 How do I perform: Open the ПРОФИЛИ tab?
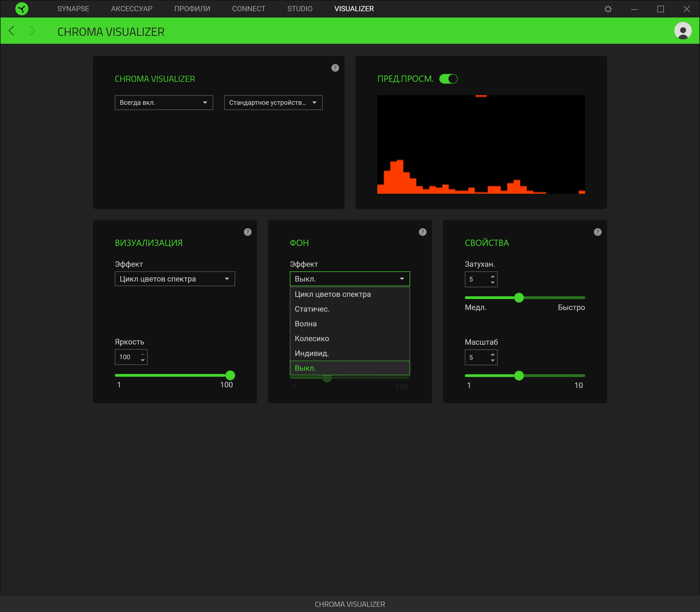point(192,9)
